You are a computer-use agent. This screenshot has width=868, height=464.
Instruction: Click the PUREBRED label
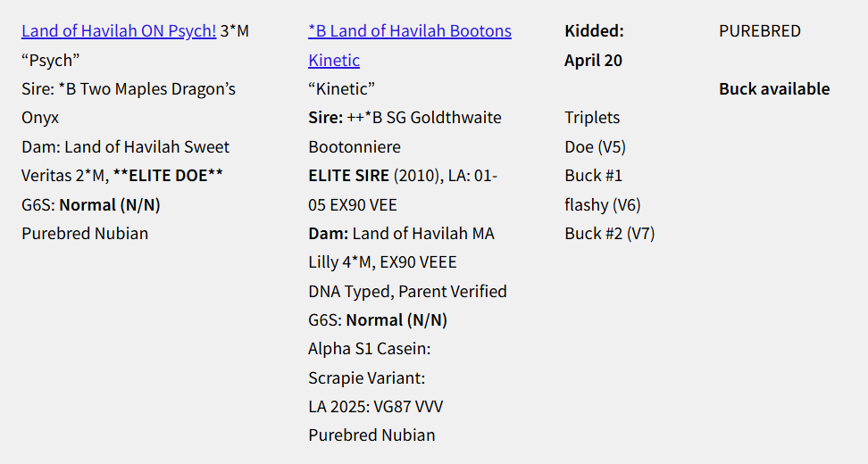[759, 31]
